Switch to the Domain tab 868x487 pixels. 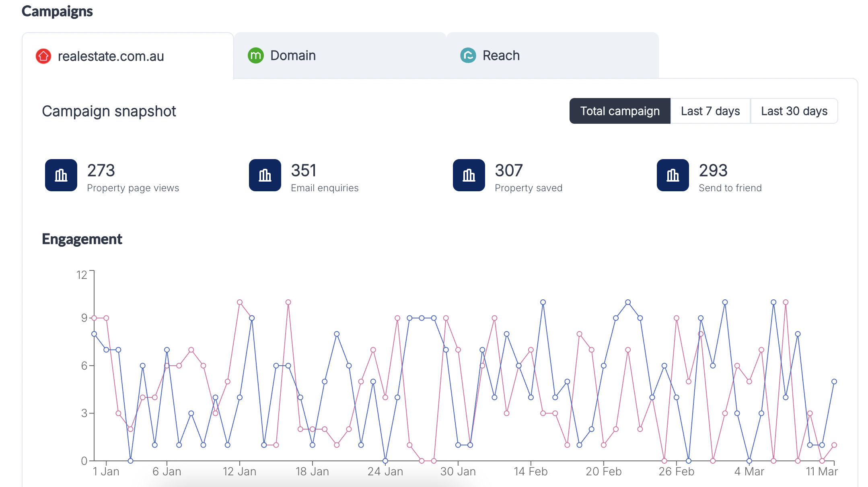(340, 55)
